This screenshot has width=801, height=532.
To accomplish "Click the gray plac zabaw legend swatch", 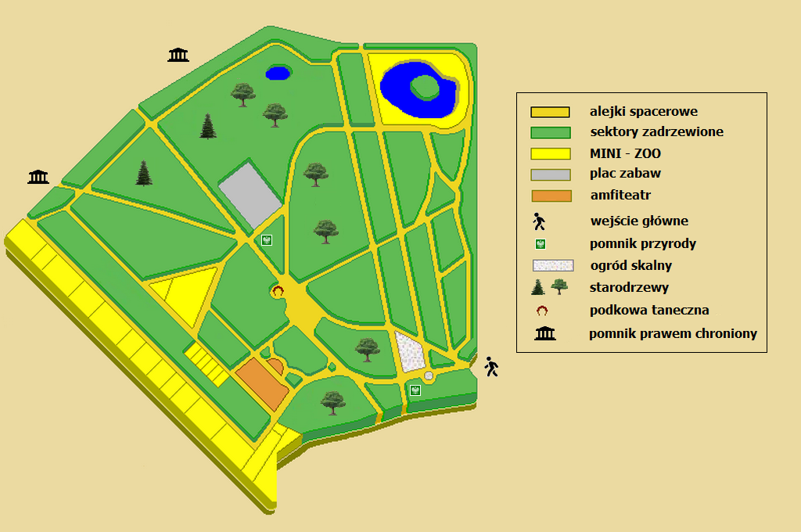I will coord(551,174).
